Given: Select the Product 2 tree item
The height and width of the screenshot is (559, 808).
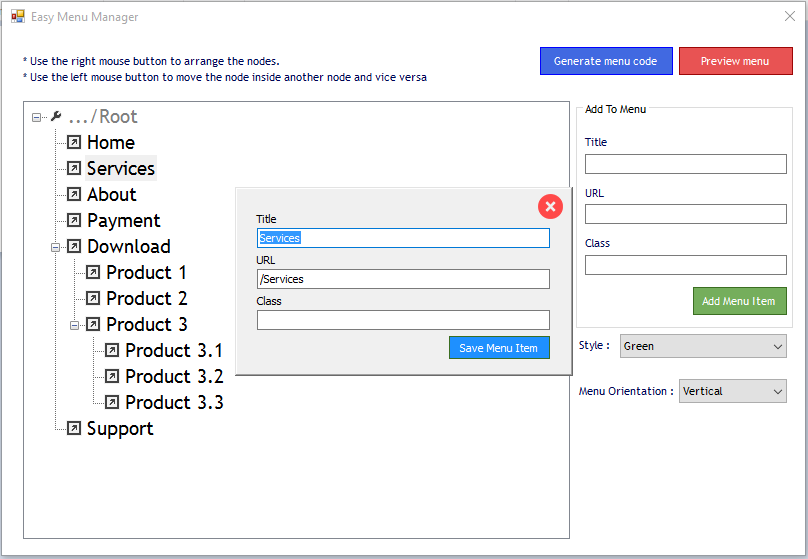Looking at the screenshot, I should coord(146,298).
